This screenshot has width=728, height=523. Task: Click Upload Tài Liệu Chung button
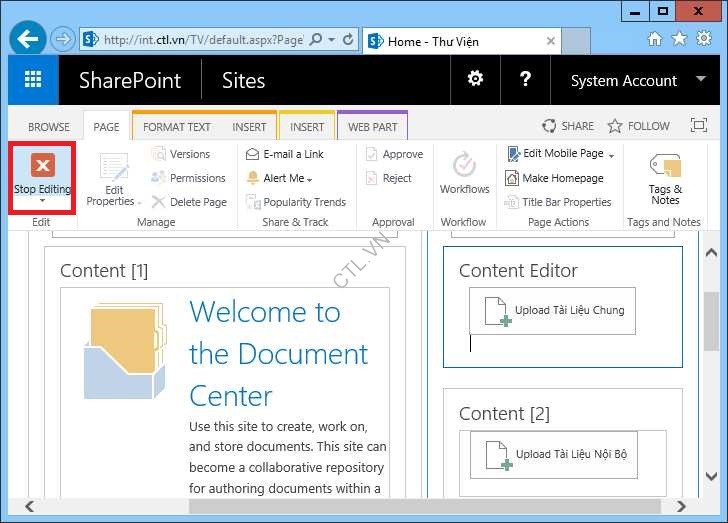tap(552, 311)
